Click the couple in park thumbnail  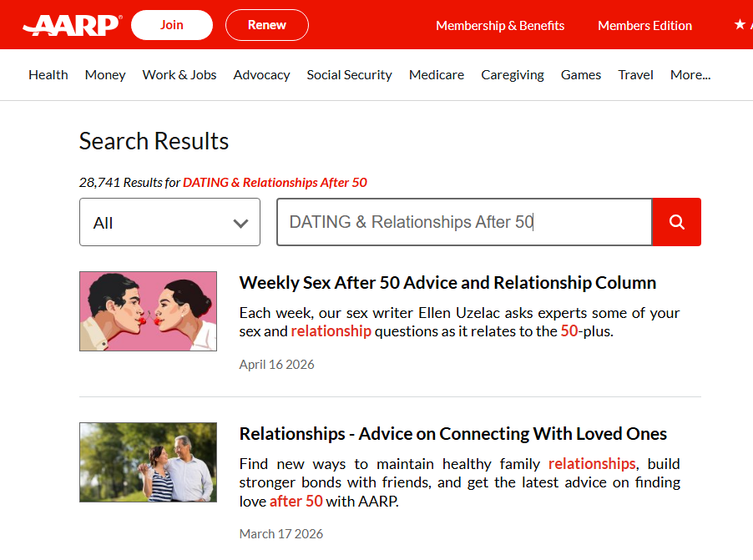(x=148, y=462)
